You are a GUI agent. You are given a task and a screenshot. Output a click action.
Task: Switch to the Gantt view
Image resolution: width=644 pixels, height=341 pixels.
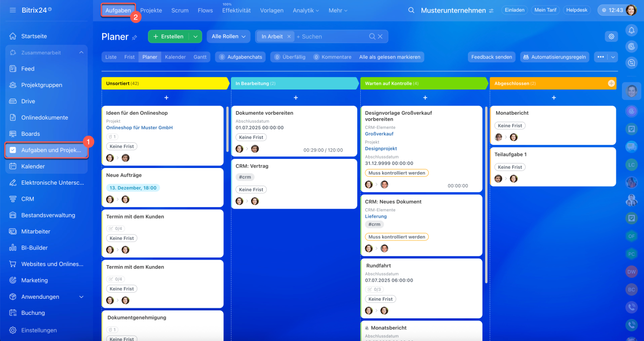click(x=200, y=57)
